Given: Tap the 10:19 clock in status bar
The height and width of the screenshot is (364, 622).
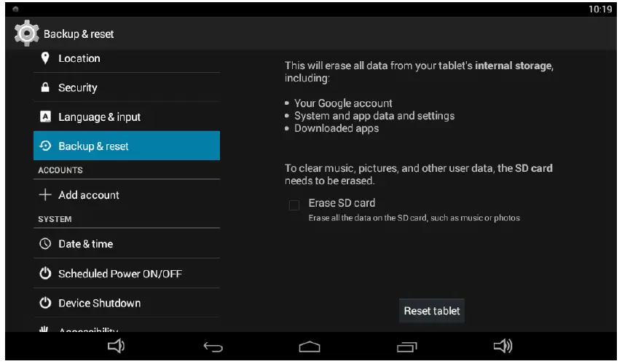Looking at the screenshot, I should [600, 9].
